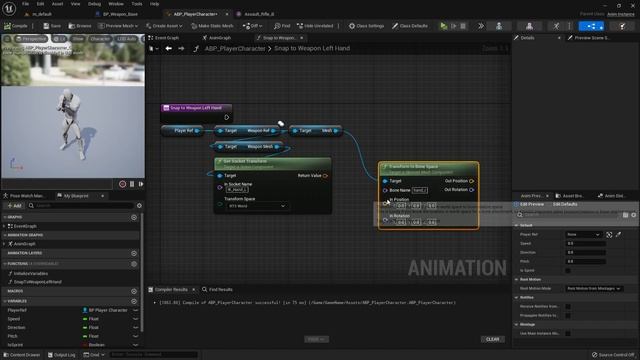Toggle Use Main Instance Montage checkbox

pos(568,333)
